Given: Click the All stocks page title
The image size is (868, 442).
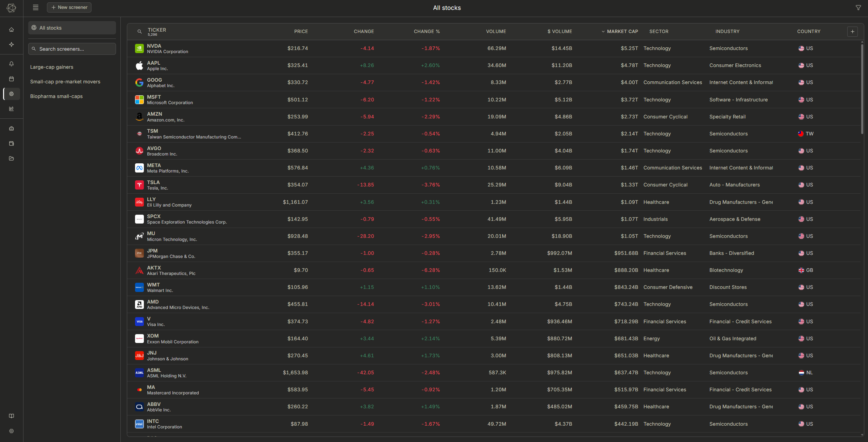Looking at the screenshot, I should (x=447, y=8).
